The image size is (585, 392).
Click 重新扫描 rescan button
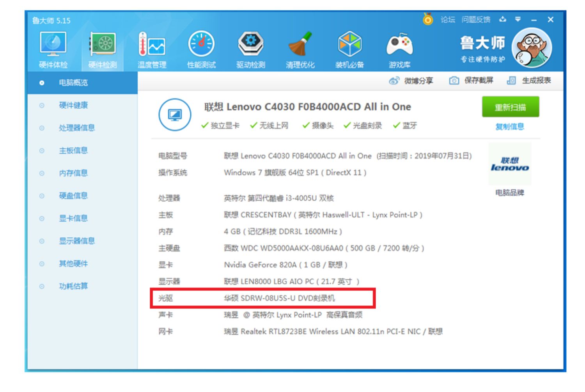pyautogui.click(x=511, y=107)
